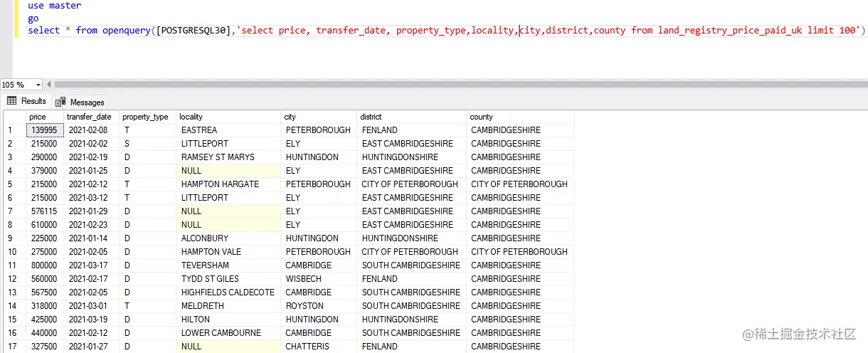
Task: Click the Results grid icon
Action: (x=11, y=101)
